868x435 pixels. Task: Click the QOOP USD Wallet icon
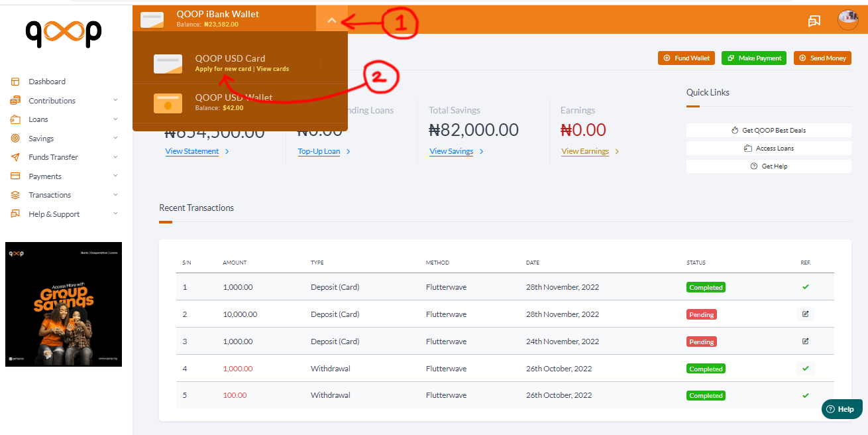[x=168, y=103]
